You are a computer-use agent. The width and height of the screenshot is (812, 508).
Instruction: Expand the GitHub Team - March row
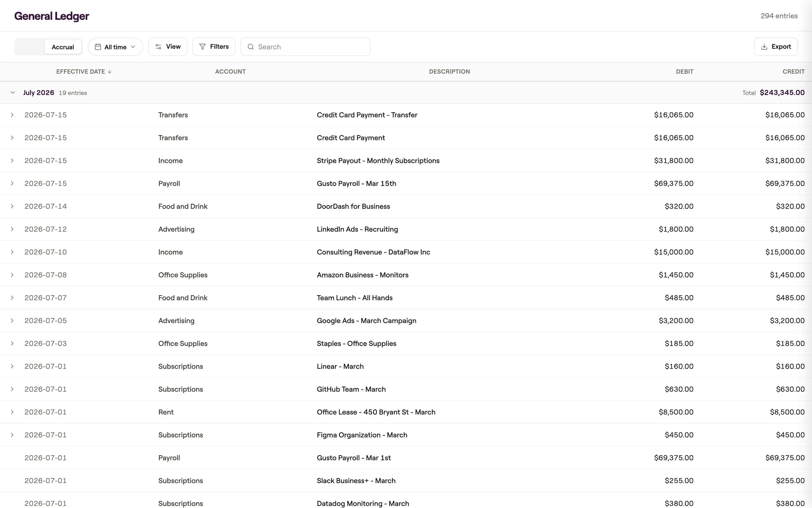[x=12, y=389]
